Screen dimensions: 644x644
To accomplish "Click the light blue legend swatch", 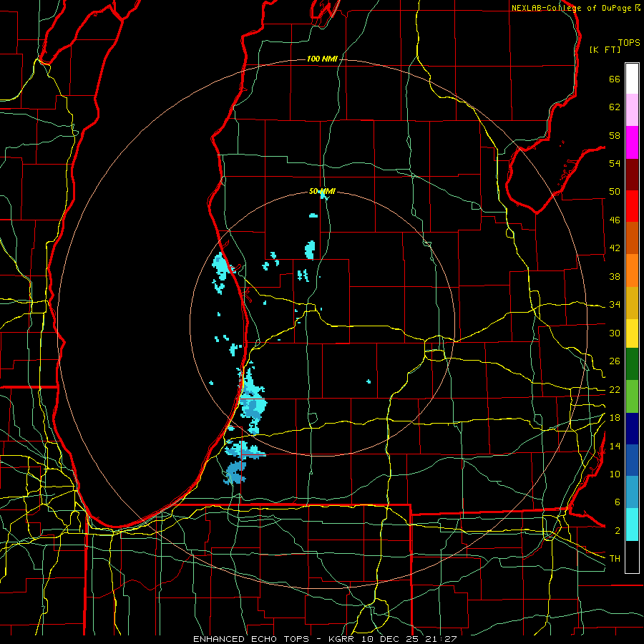I will [x=632, y=492].
